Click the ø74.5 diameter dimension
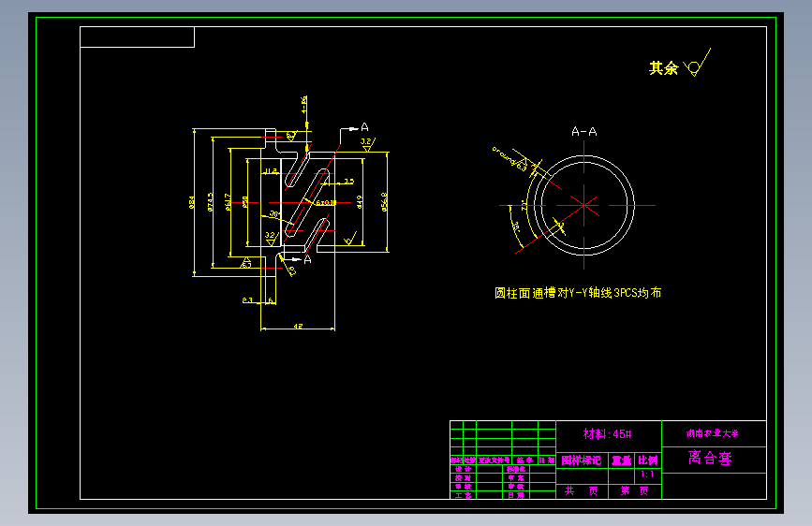The height and width of the screenshot is (526, 812). [x=210, y=202]
